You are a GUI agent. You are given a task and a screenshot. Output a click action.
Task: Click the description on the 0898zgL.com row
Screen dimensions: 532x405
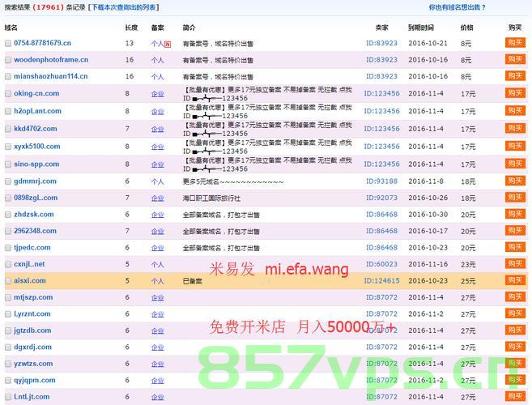211,198
